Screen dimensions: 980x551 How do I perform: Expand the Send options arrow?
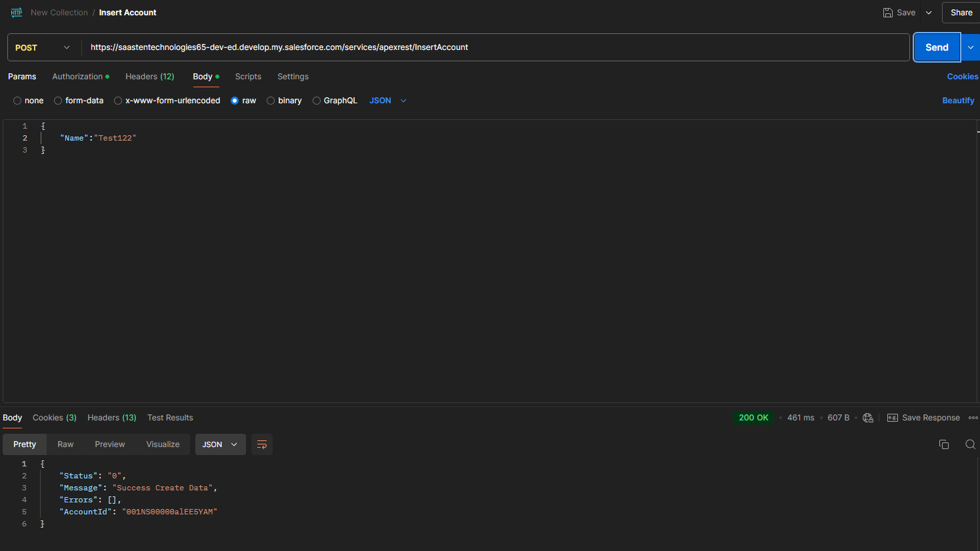click(x=971, y=47)
